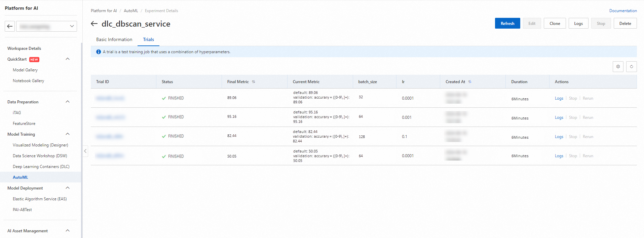This screenshot has height=238, width=644.
Task: Click the FINISHED status of the 95.16 trial
Action: tap(173, 117)
